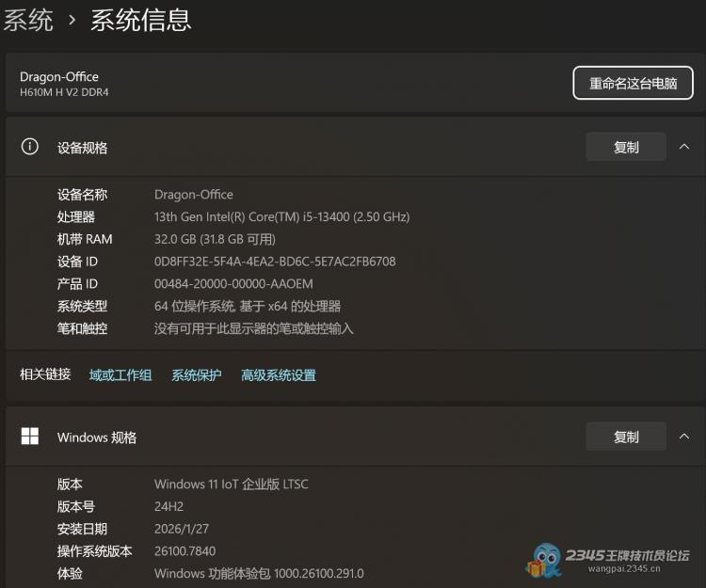Viewport: 706px width, 588px height.
Task: Click the 2345 mascot logo watermark
Action: (545, 561)
